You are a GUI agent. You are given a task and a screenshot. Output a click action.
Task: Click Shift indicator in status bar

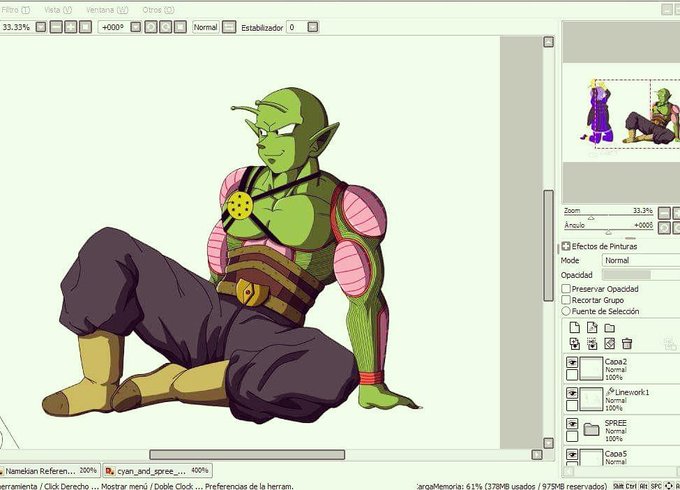pyautogui.click(x=618, y=486)
